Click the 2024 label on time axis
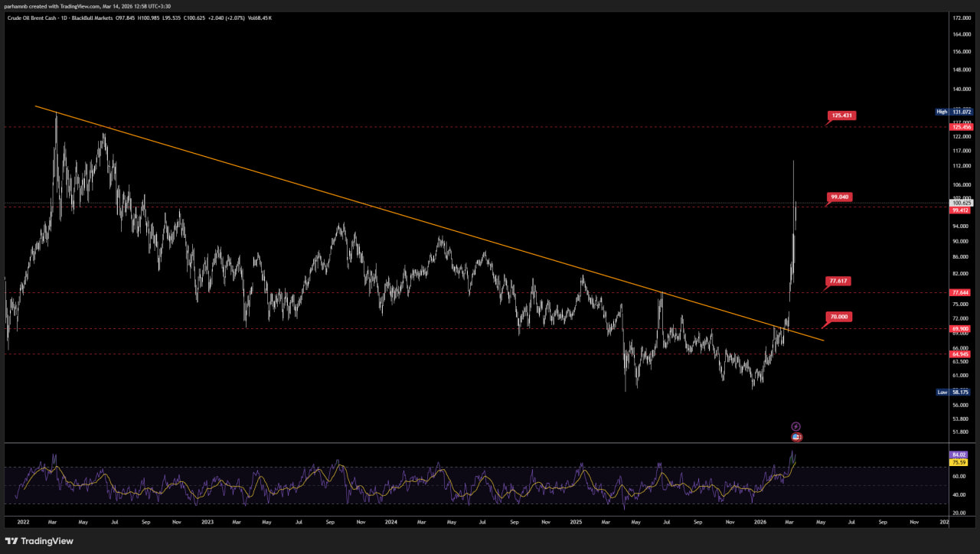Screen dimensions: 980x554 tap(391, 521)
